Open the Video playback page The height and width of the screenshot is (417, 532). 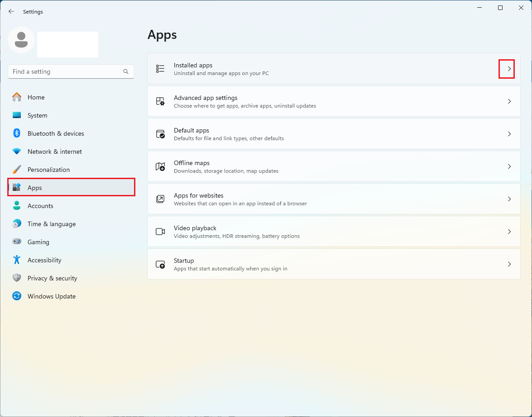tap(334, 232)
